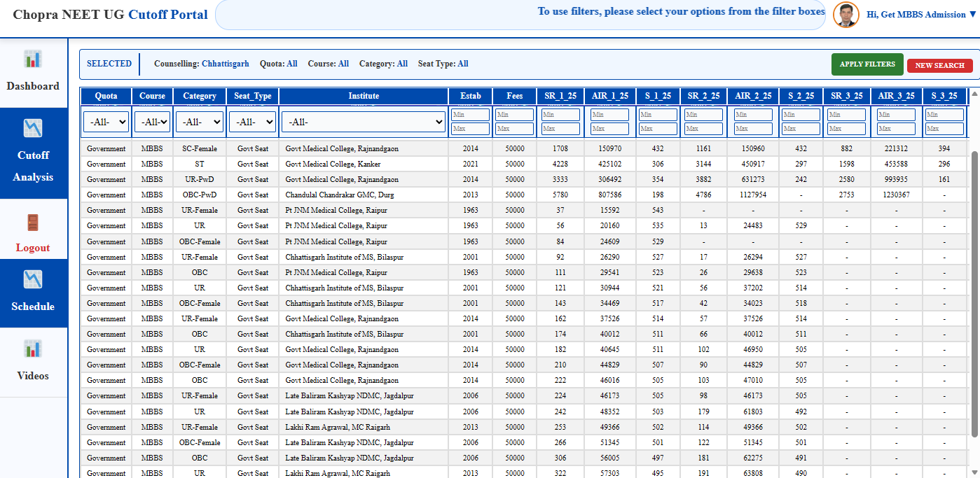Screen dimensions: 980x478
Task: Click the Dashboard chart icon in sidebar
Action: 33,59
